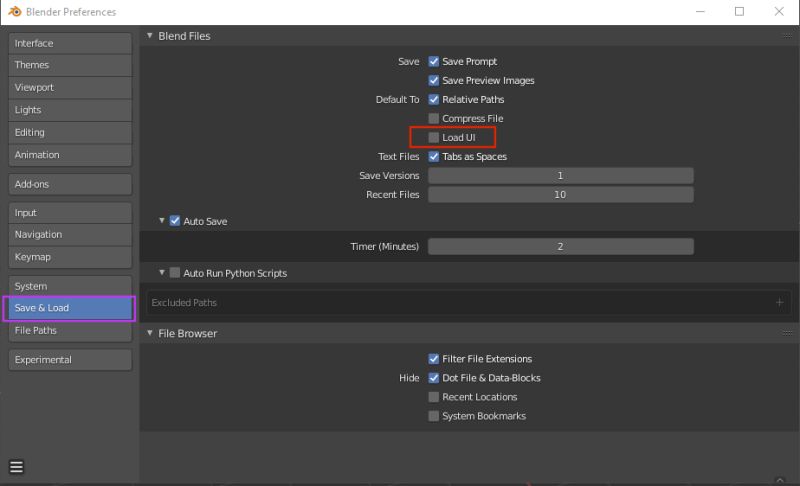Click the Timer (Minutes) value field
The image size is (800, 486).
(x=561, y=246)
